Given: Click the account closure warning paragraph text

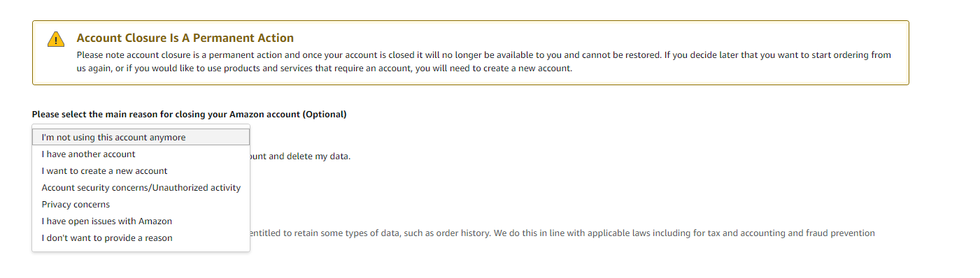Looking at the screenshot, I should tap(483, 62).
